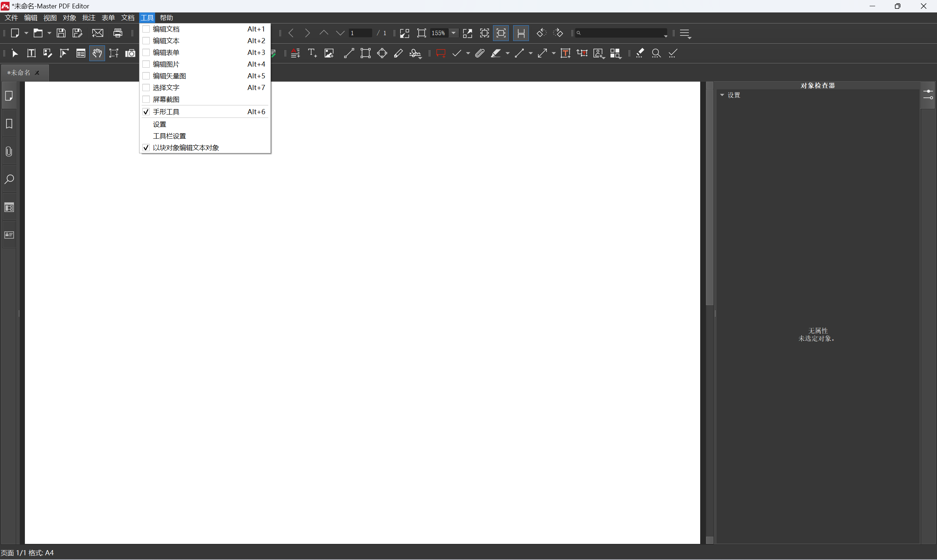The height and width of the screenshot is (560, 937).
Task: Expand the open file dropdown arrow
Action: tap(49, 33)
